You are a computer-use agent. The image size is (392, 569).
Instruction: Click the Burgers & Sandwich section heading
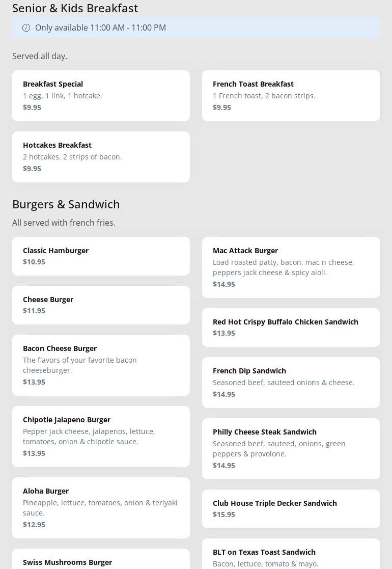pos(66,204)
